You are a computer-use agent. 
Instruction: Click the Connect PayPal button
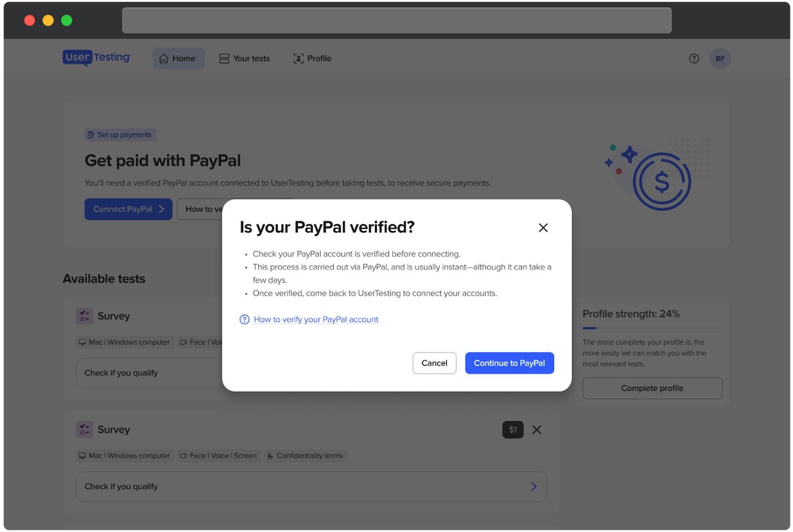[128, 210]
